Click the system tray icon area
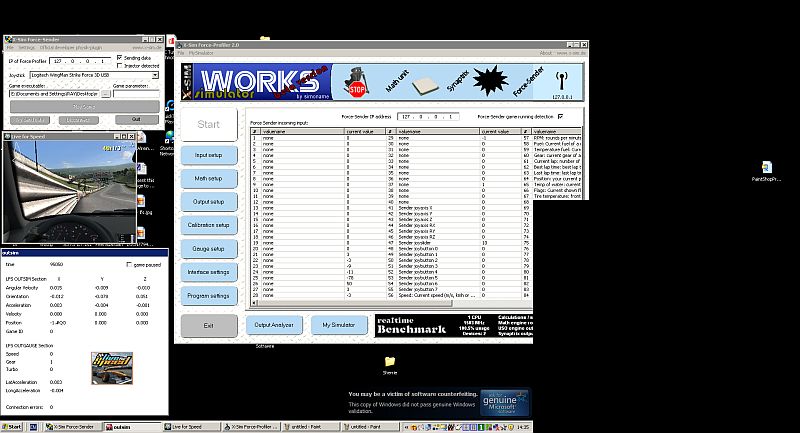This screenshot has height=433, width=800. 459,427
